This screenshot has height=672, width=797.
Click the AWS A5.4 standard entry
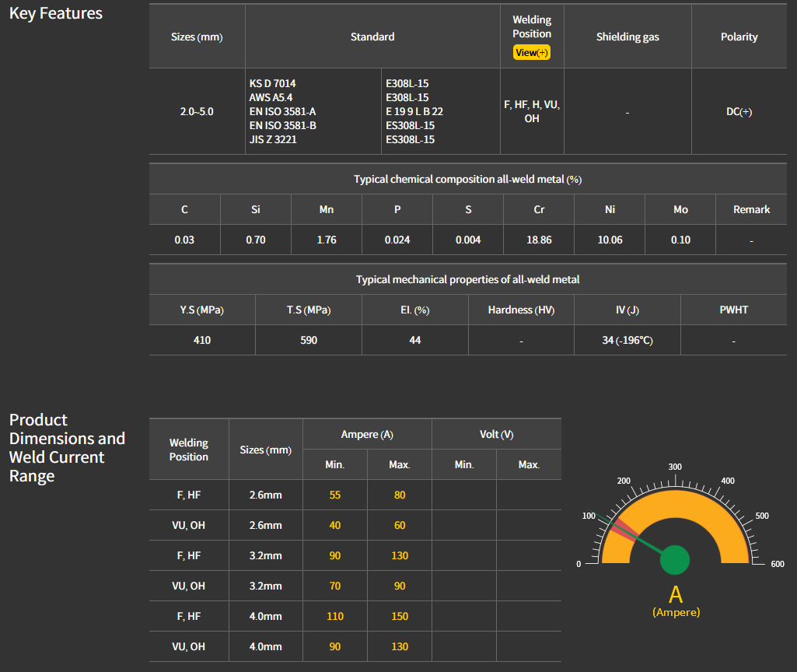[271, 97]
